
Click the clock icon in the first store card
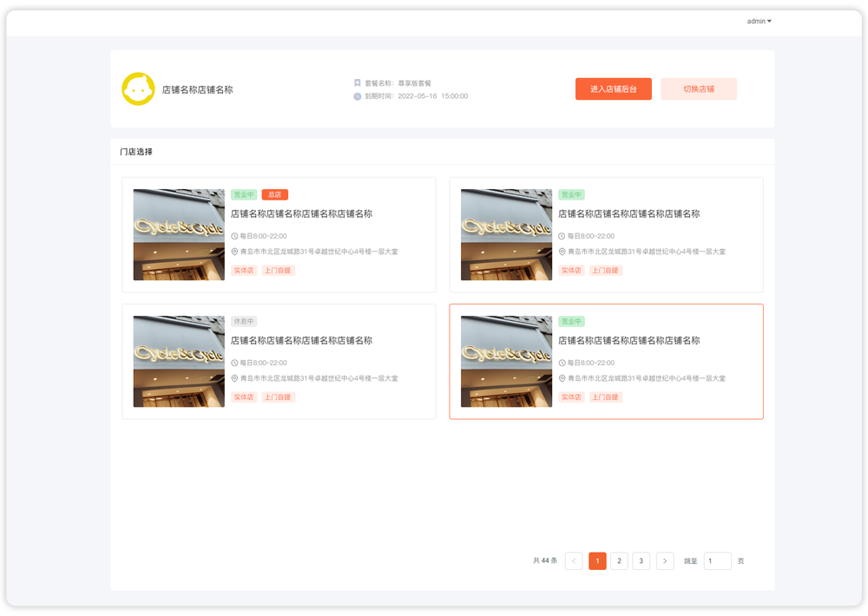click(x=234, y=236)
